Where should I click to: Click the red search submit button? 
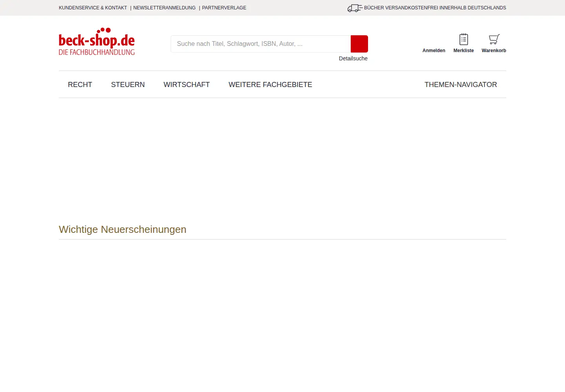click(359, 44)
